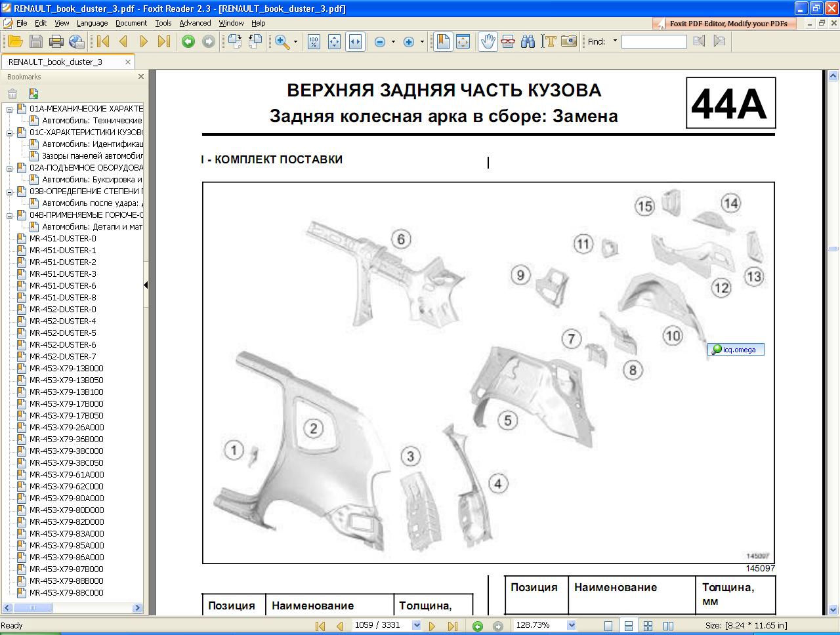This screenshot has height=635, width=840.
Task: Open the View menu
Action: [x=62, y=23]
